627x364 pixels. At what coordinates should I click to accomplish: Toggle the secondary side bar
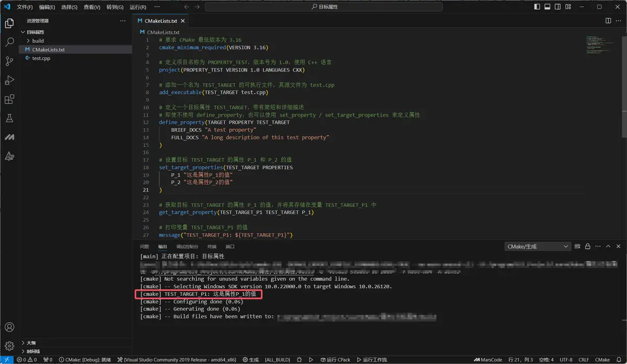(x=558, y=7)
